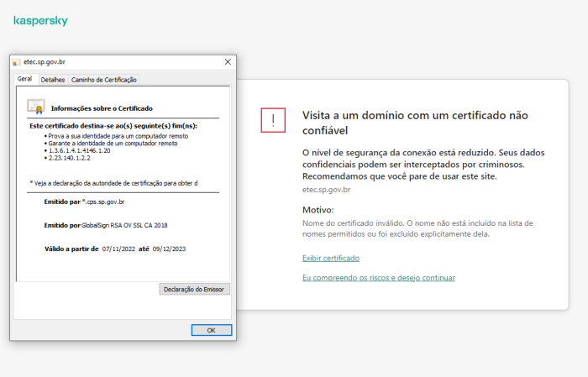Open the Caminho de Certificação tab
588x377 pixels.
(104, 80)
